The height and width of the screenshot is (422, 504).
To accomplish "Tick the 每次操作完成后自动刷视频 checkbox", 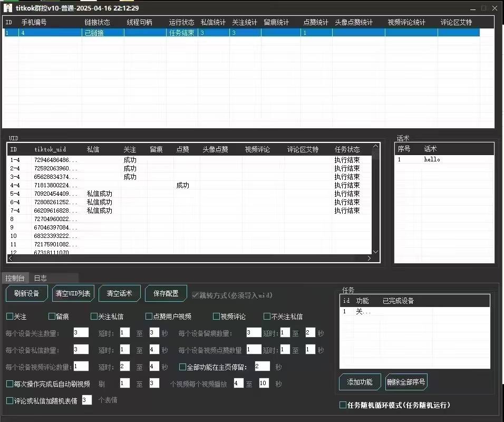I will point(9,383).
